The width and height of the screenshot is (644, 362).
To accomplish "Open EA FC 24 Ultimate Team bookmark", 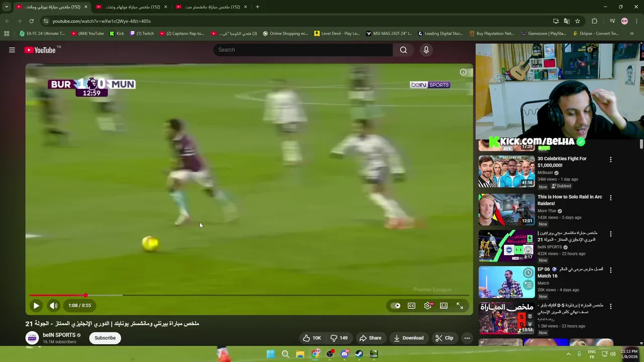I will [x=42, y=34].
